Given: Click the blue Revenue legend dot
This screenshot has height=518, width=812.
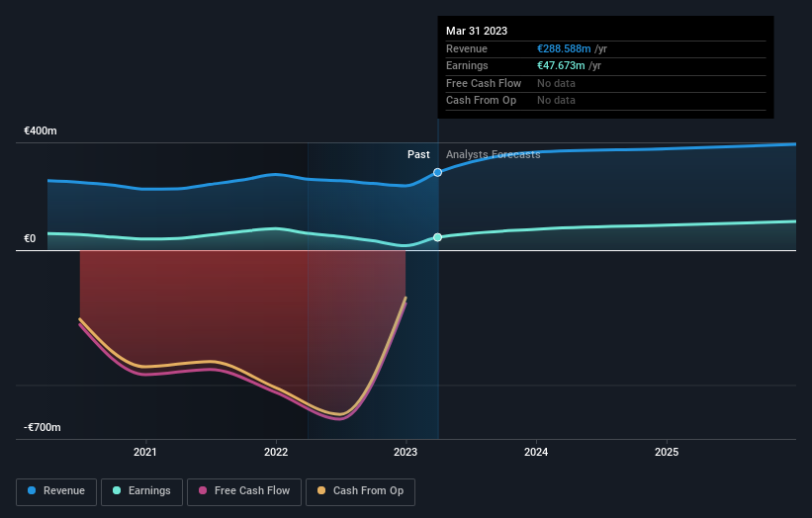Looking at the screenshot, I should pos(32,490).
